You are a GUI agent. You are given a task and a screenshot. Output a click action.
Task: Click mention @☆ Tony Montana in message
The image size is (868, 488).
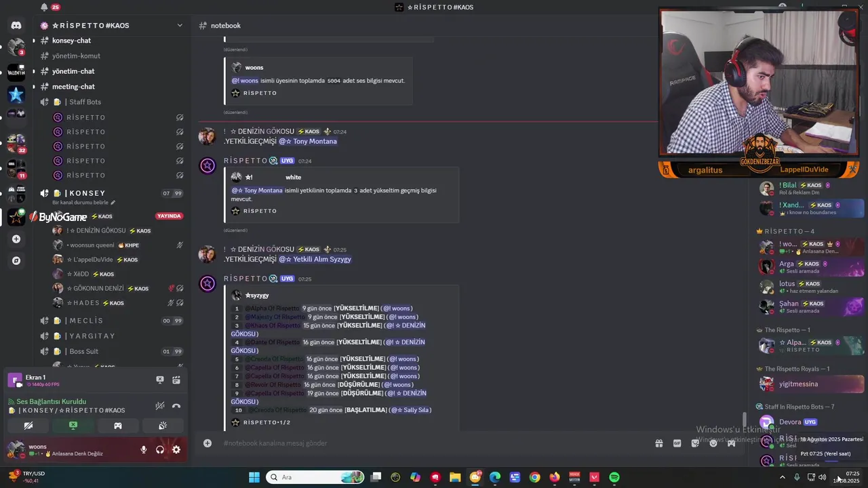(x=308, y=142)
